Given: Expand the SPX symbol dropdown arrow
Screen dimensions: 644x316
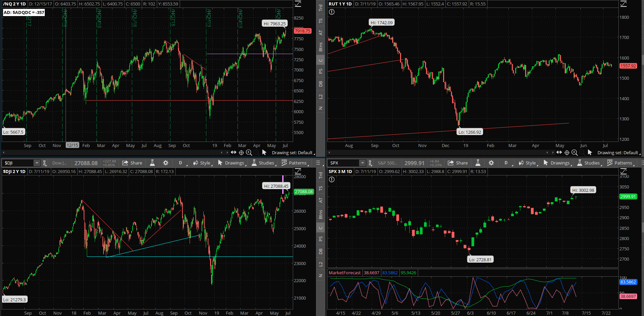Looking at the screenshot, I should tap(362, 163).
